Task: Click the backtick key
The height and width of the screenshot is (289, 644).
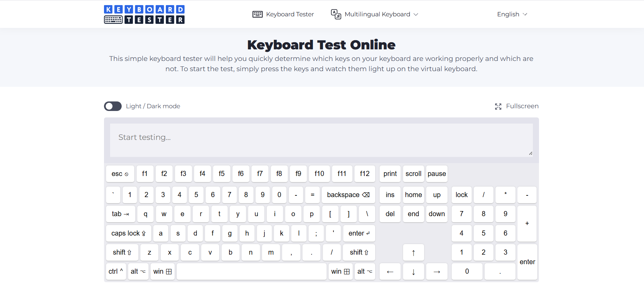Action: [x=113, y=195]
